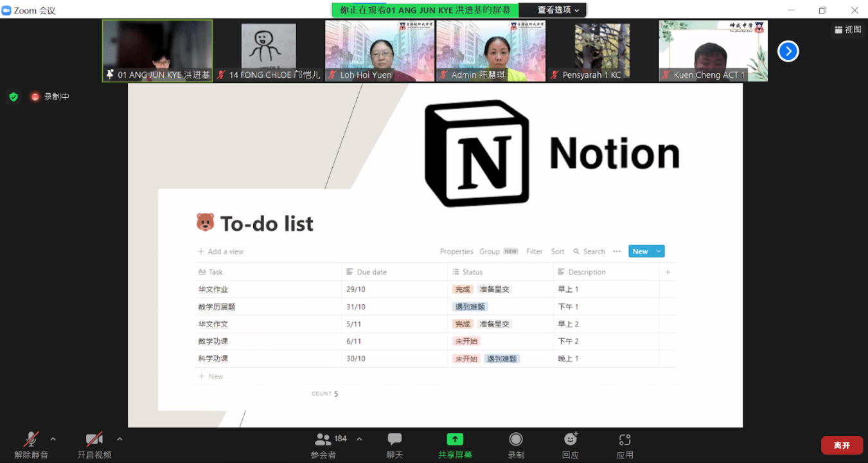Add a new row with + New

click(x=211, y=376)
